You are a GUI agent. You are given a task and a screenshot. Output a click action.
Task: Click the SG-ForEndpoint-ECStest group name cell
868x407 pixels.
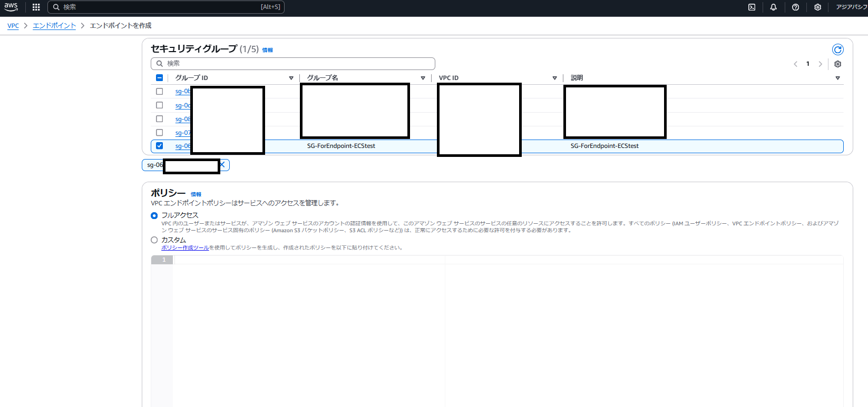[341, 146]
